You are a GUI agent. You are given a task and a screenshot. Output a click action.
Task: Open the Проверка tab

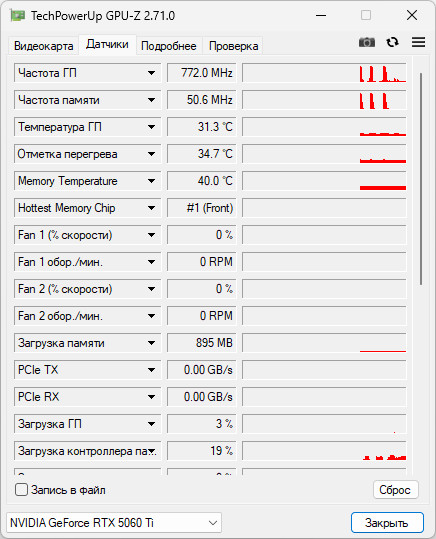point(233,46)
